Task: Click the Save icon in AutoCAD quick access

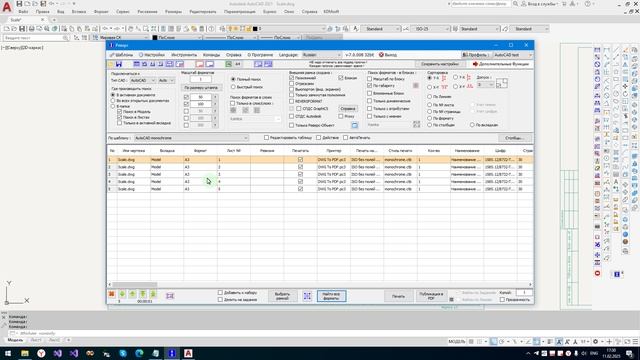Action: pos(19,4)
